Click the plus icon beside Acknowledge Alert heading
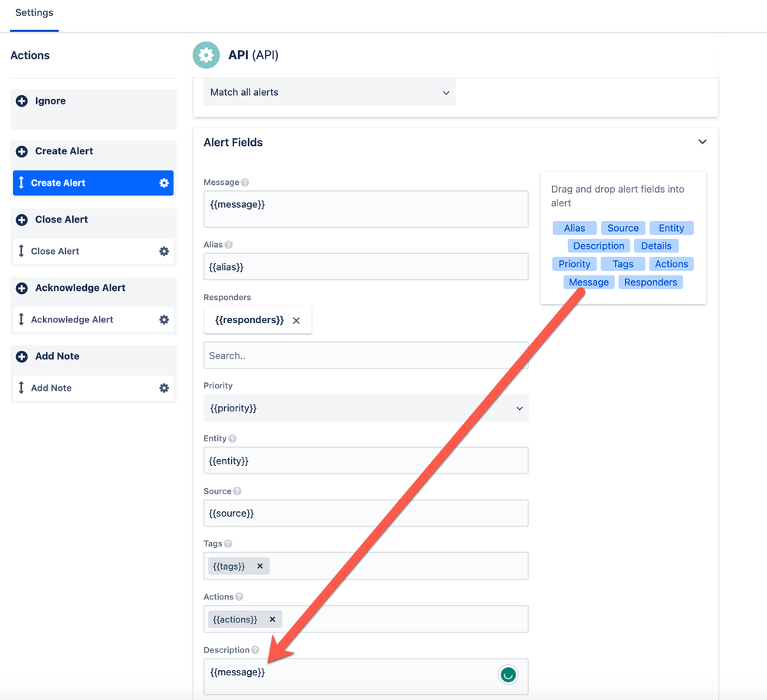Image resolution: width=767 pixels, height=700 pixels. 21,289
